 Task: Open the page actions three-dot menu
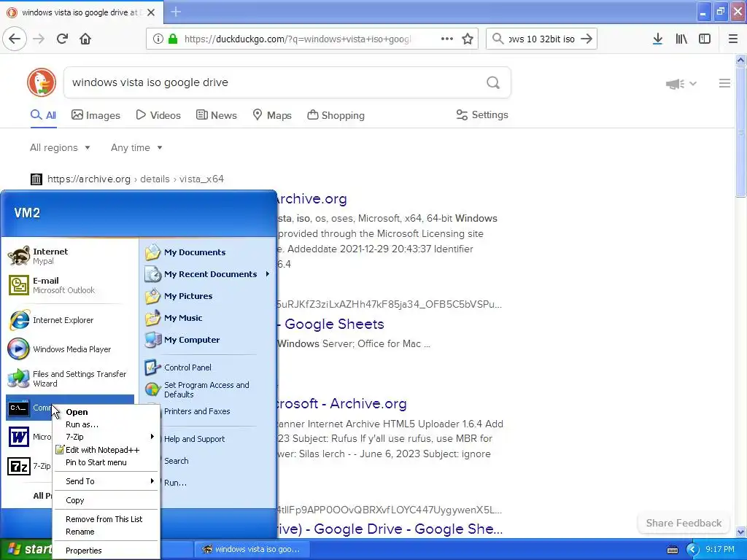tap(446, 39)
